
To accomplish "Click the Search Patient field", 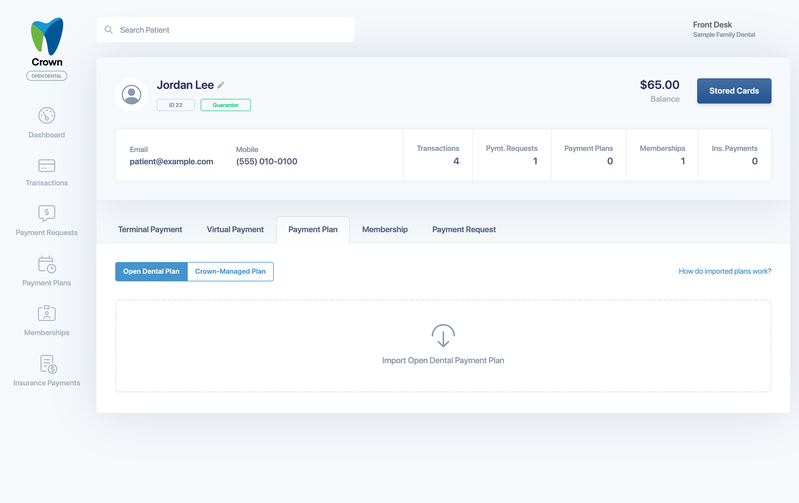I will tap(225, 30).
